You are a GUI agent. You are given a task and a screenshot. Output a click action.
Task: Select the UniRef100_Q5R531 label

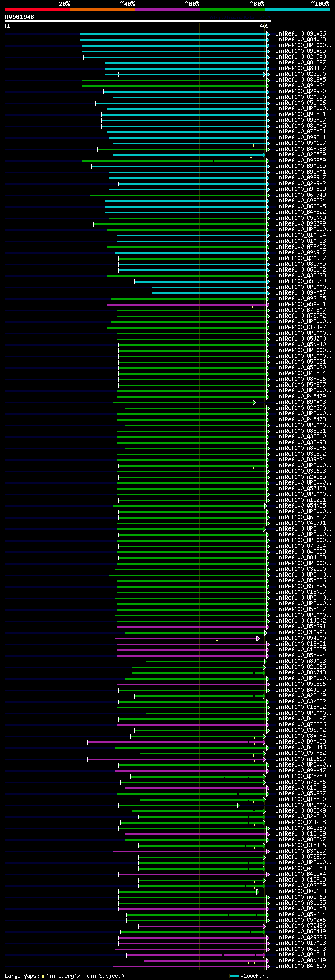pos(300,362)
